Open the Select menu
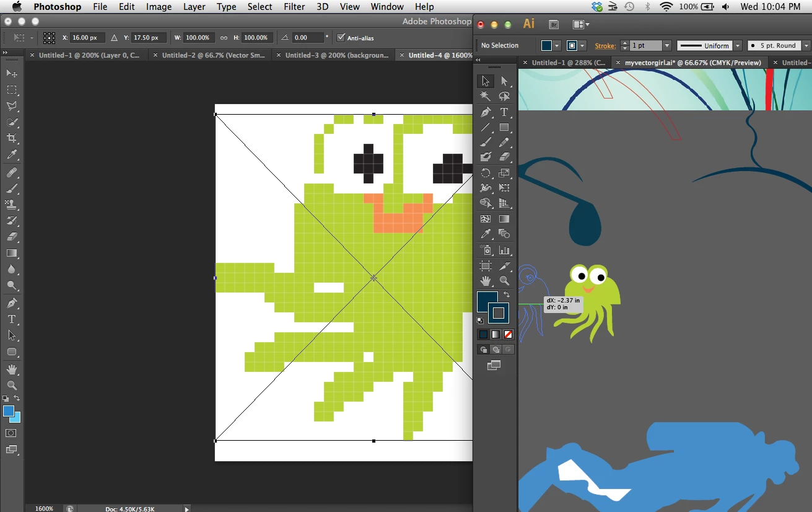 tap(260, 7)
